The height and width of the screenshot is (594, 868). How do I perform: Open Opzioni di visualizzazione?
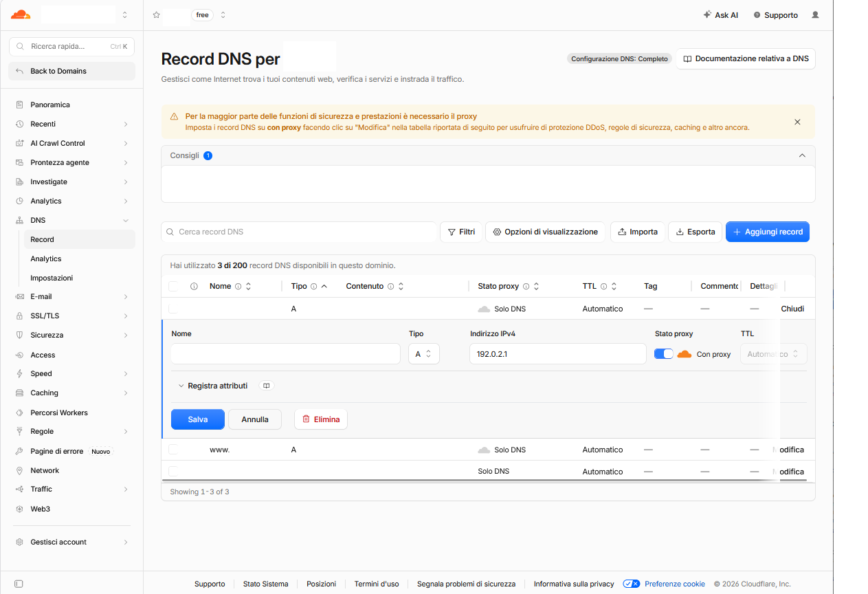(546, 232)
